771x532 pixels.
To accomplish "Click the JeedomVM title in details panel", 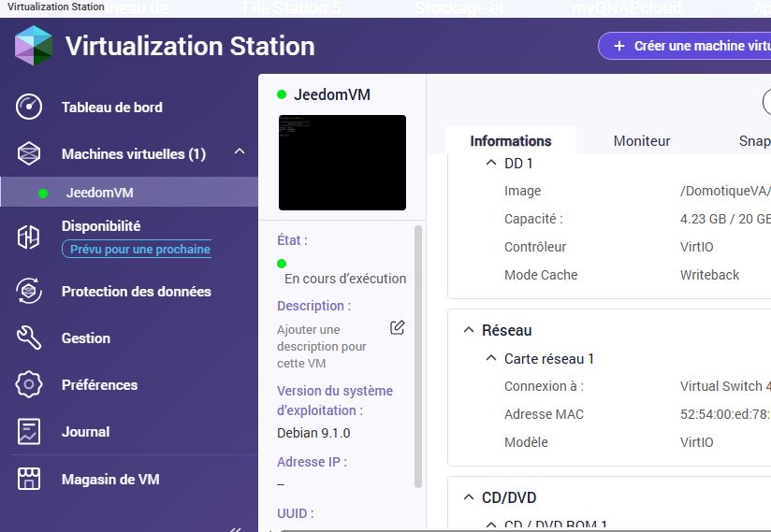I will coord(332,94).
